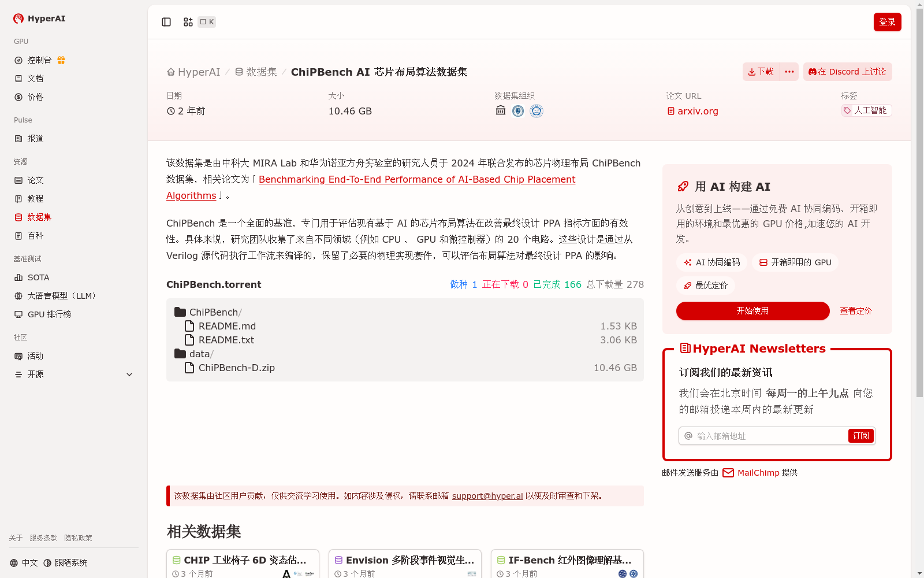Toggle the sidebar panel icon
Image resolution: width=924 pixels, height=578 pixels.
pos(166,22)
